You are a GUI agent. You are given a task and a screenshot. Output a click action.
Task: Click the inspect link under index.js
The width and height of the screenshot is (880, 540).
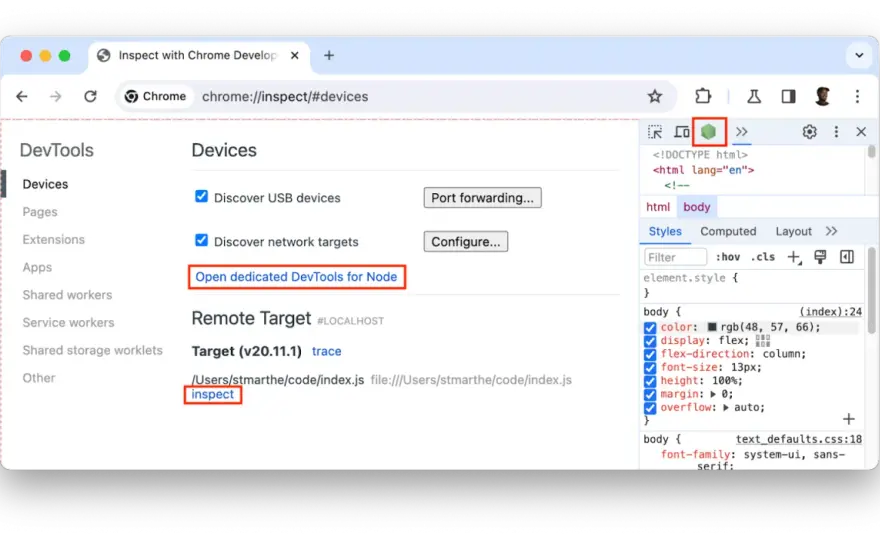pyautogui.click(x=213, y=395)
